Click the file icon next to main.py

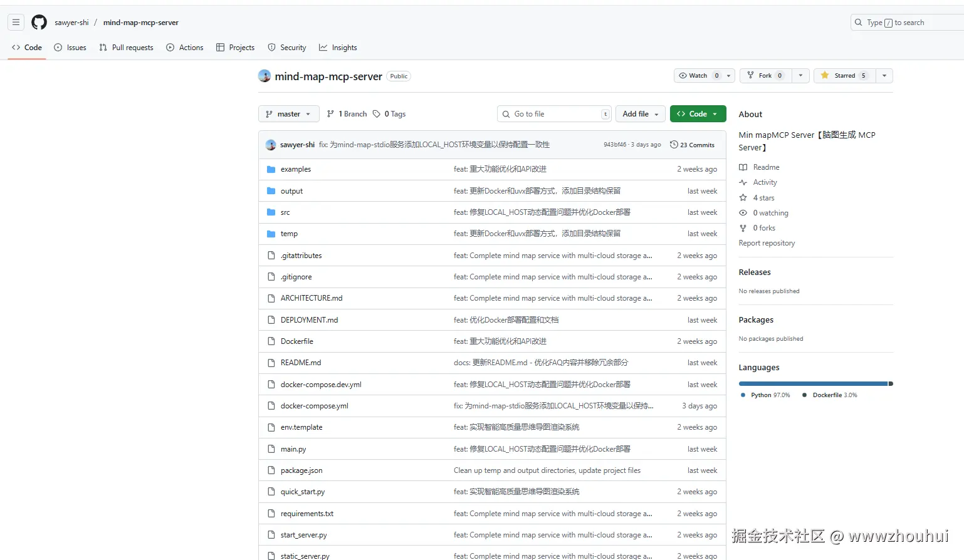click(271, 449)
